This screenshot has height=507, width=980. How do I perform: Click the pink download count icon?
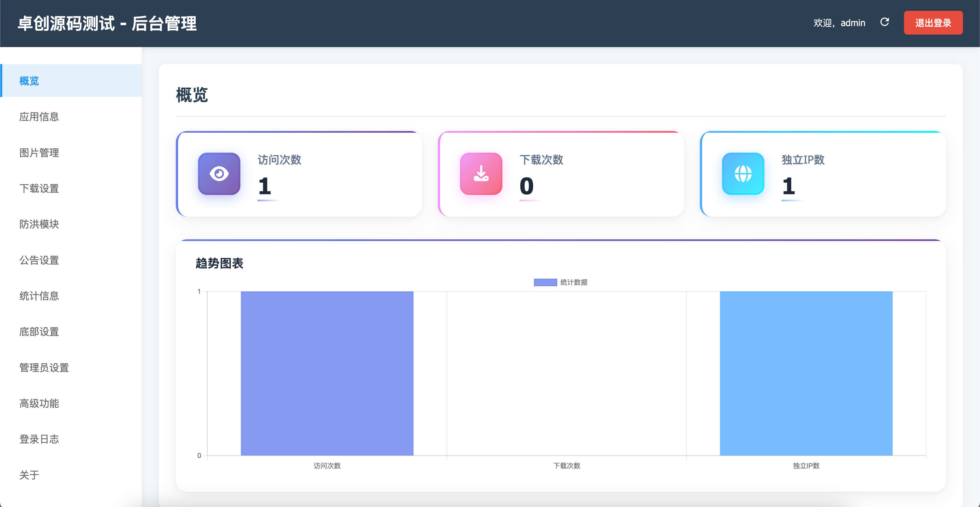(x=481, y=174)
